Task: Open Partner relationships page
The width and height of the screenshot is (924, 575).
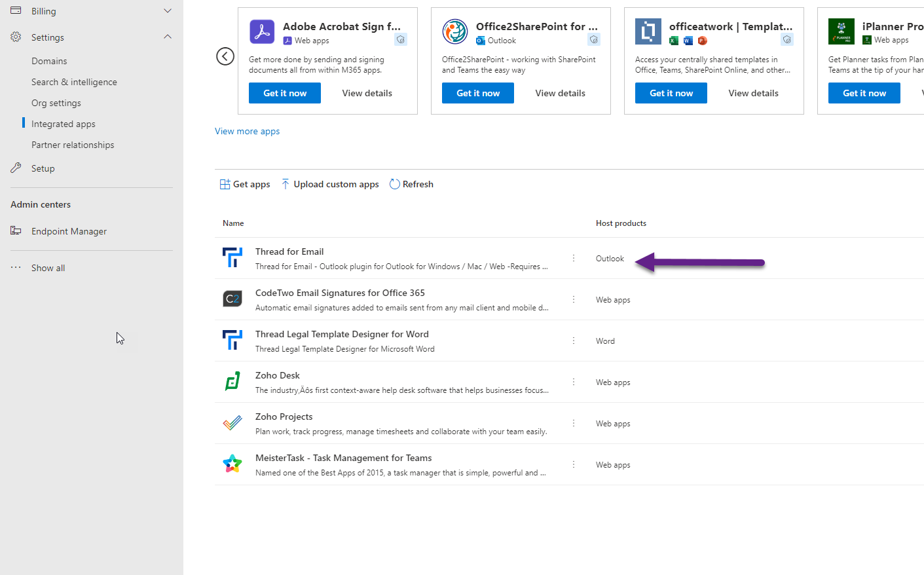Action: pos(73,145)
